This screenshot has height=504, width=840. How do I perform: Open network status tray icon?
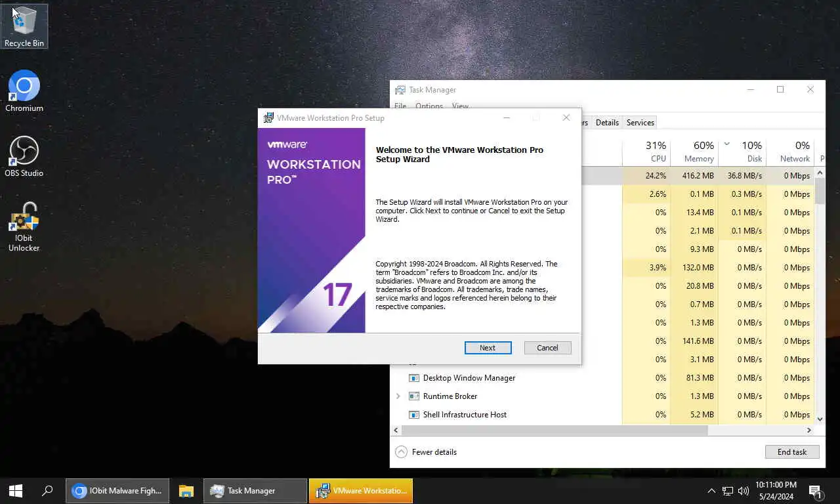[x=728, y=490]
